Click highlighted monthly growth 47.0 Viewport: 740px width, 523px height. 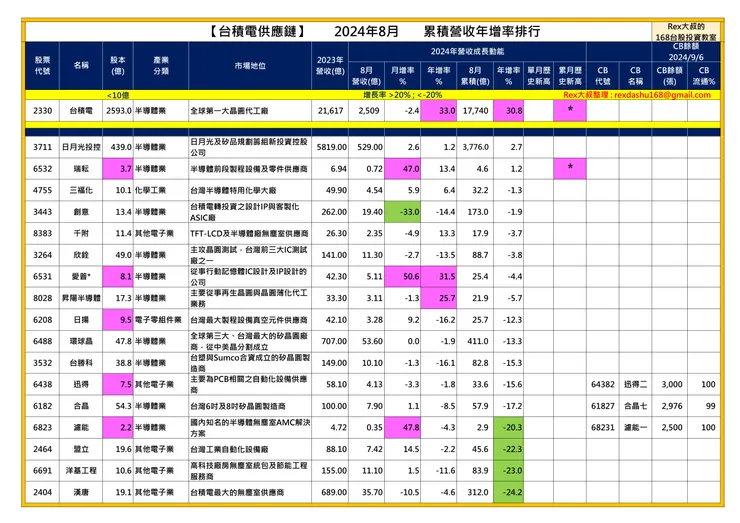coord(403,169)
